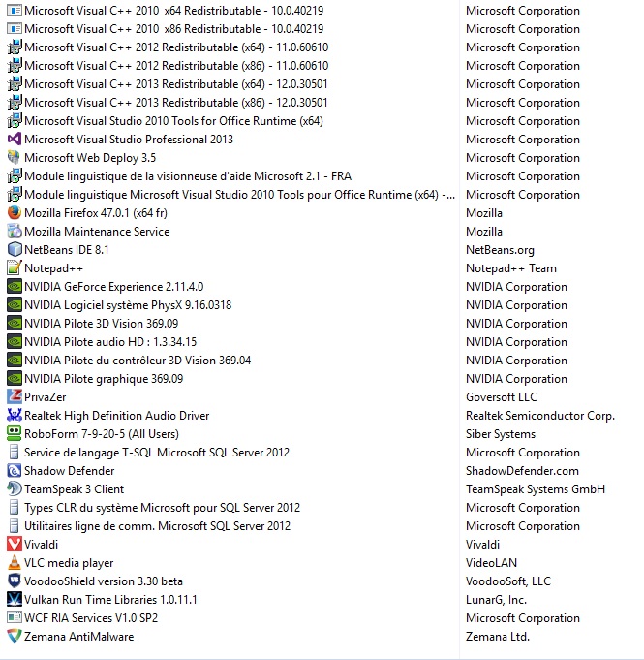Select Module linguistique Visual Studio 2010 Tools entry
This screenshot has width=644, height=660.
point(240,195)
